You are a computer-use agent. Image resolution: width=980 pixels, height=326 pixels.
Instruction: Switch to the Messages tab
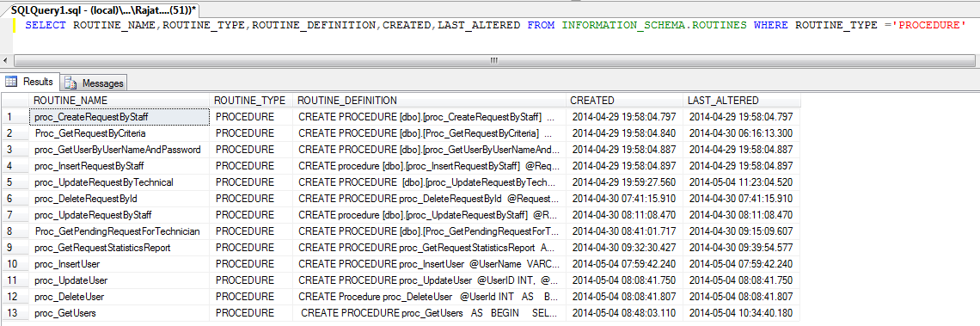[x=94, y=83]
